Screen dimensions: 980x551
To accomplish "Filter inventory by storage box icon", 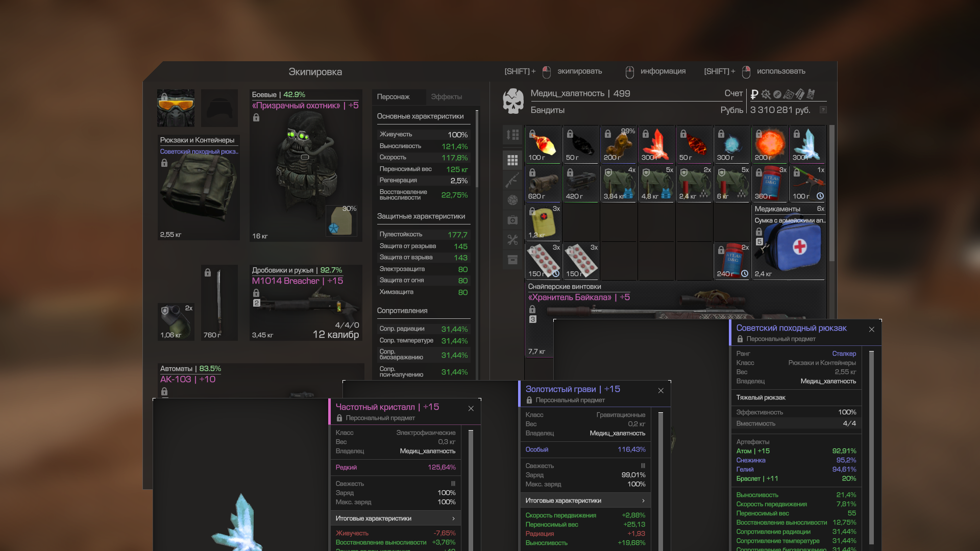I will point(512,260).
